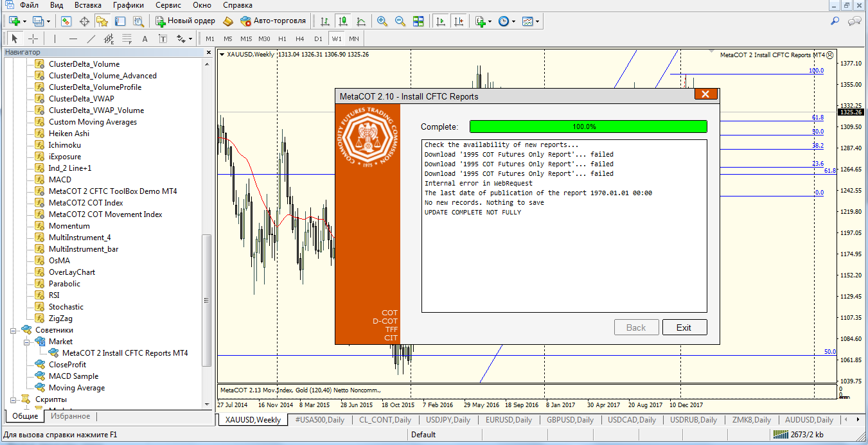Select the MACD Sample expert advisor
868x445 pixels.
(73, 376)
